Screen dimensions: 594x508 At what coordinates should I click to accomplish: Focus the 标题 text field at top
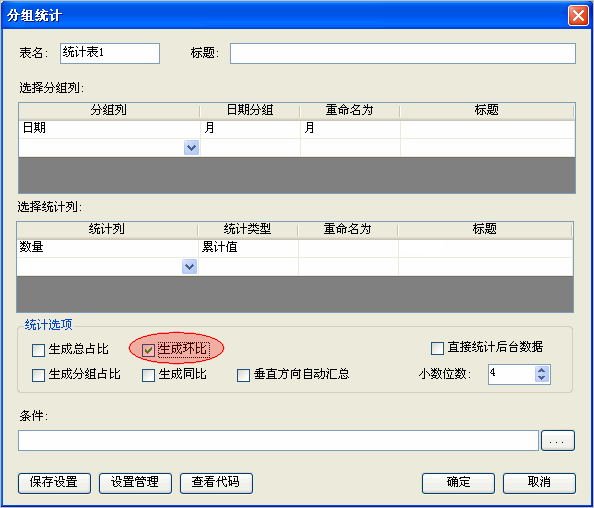pos(403,53)
